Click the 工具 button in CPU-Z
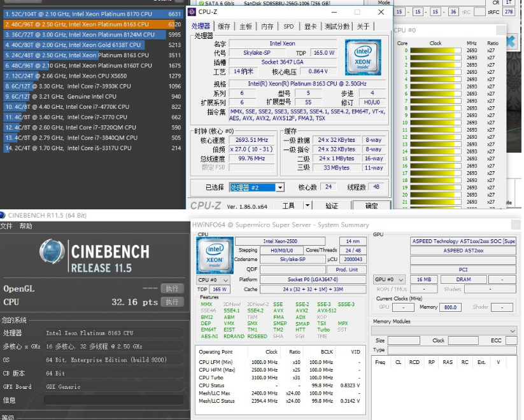The image size is (524, 420). click(x=288, y=205)
